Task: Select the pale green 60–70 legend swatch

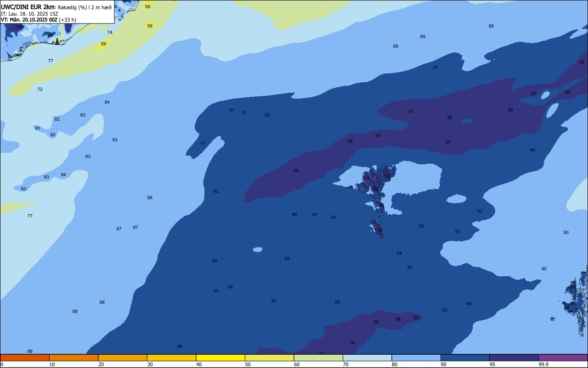Action: tap(318, 357)
